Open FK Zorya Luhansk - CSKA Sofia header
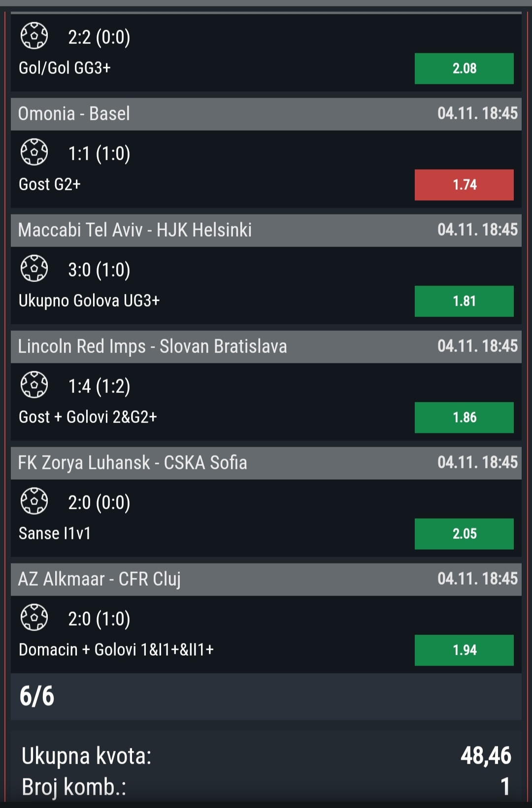 click(266, 463)
